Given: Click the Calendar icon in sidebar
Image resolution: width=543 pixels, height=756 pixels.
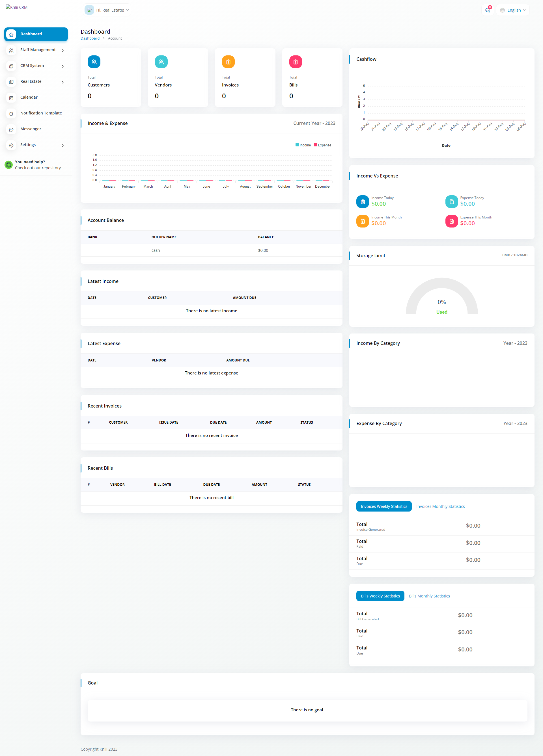Looking at the screenshot, I should [11, 98].
